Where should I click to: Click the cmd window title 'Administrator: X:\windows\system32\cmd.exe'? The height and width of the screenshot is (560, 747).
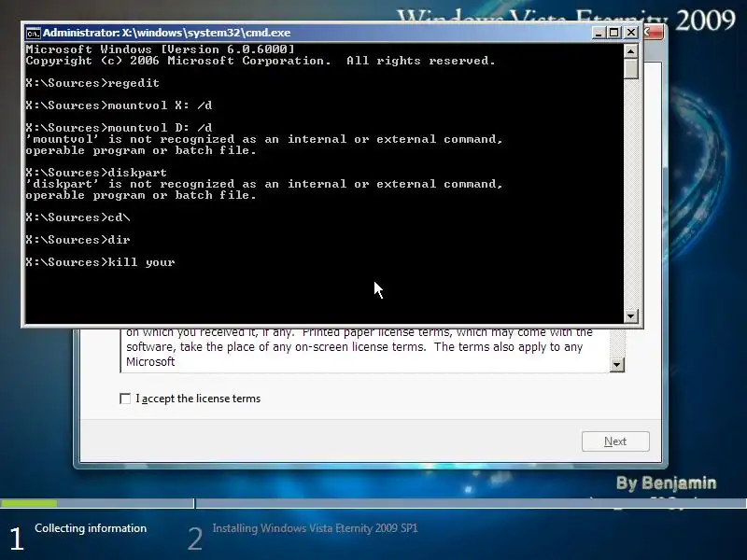coord(167,33)
